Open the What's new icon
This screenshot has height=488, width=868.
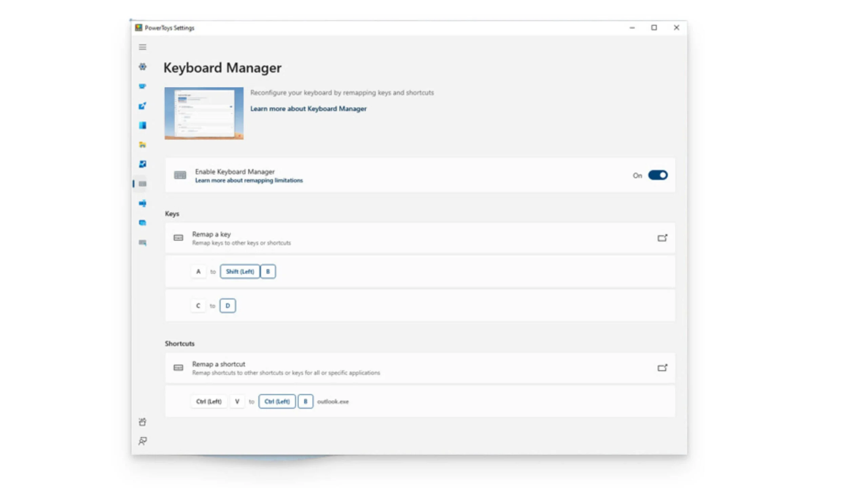(x=142, y=422)
